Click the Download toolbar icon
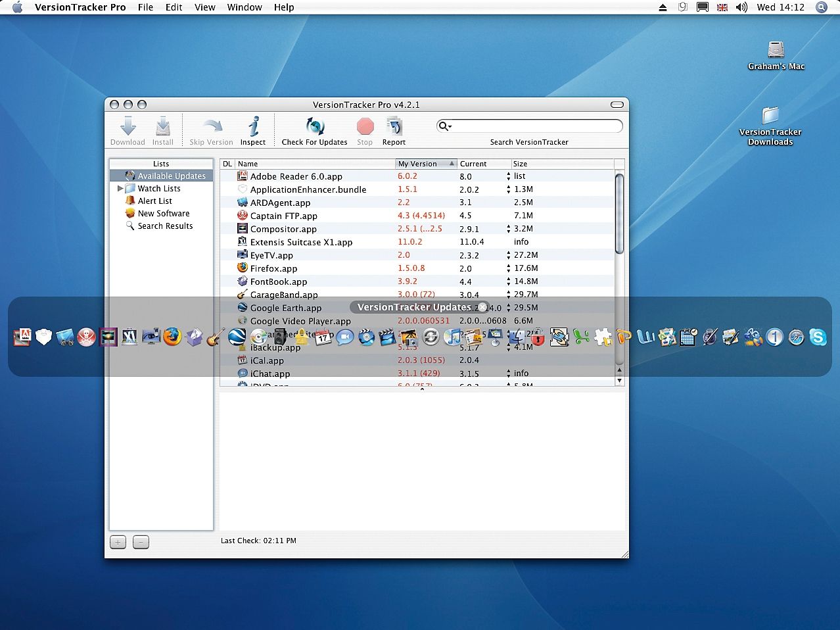The width and height of the screenshot is (840, 630). [x=128, y=126]
